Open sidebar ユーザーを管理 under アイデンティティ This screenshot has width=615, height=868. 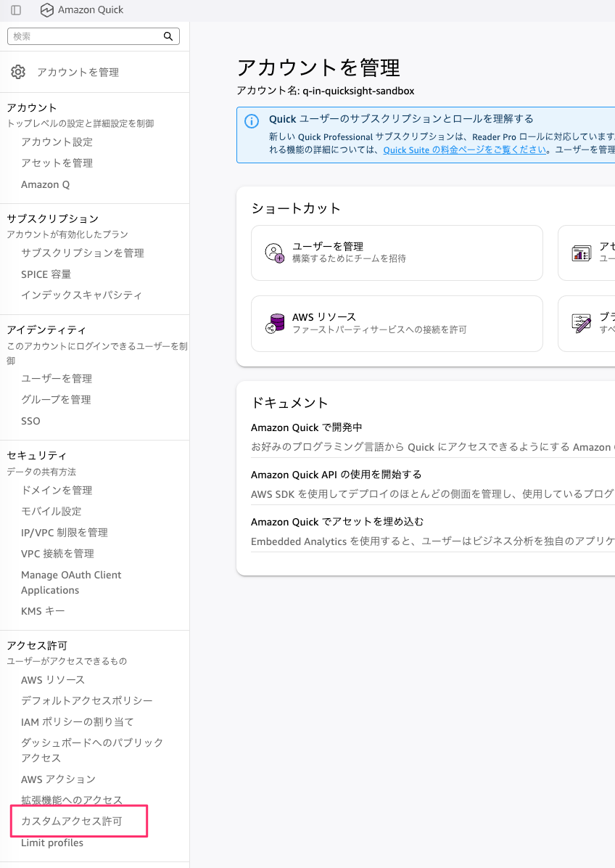57,379
